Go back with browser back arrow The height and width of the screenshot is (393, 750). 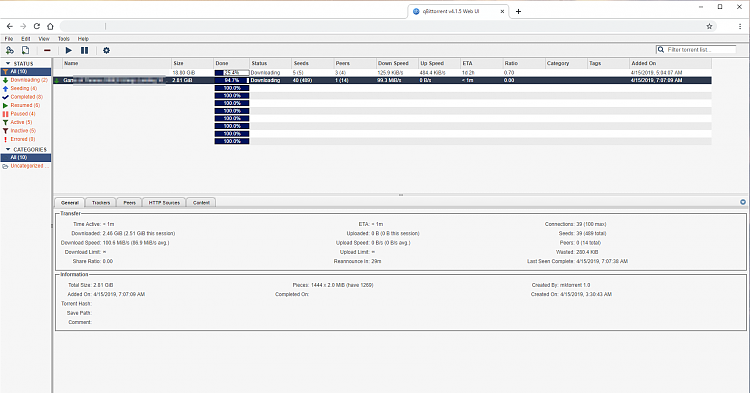pos(10,26)
